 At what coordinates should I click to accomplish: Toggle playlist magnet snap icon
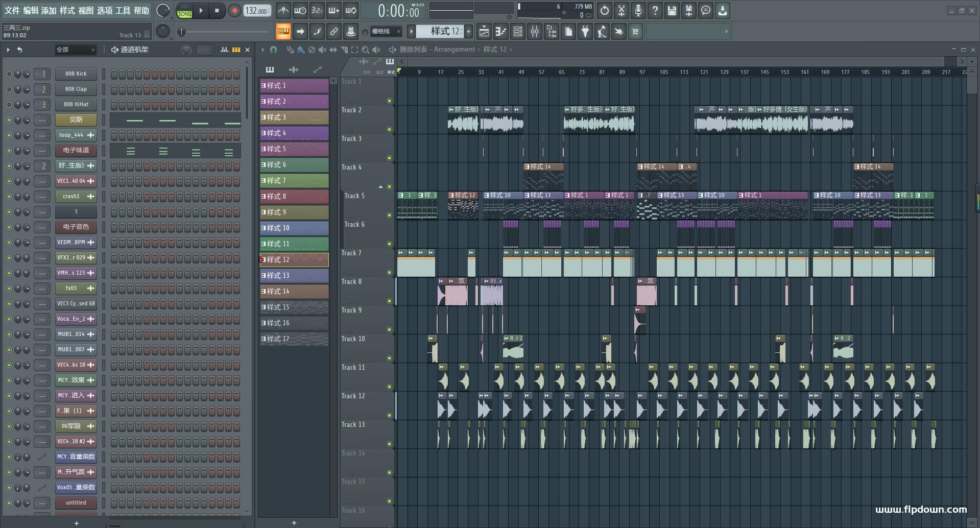click(x=274, y=50)
